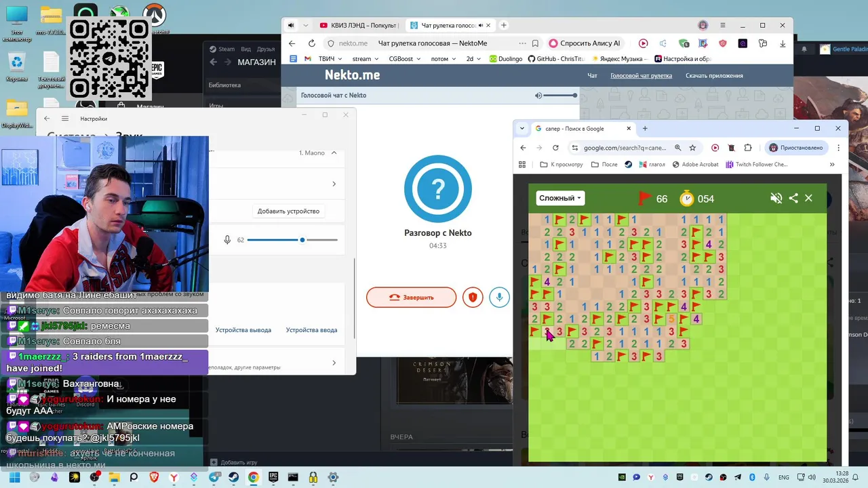Image resolution: width=868 pixels, height=488 pixels.
Task: Open the Чат link on Nekto.me
Action: (x=592, y=76)
